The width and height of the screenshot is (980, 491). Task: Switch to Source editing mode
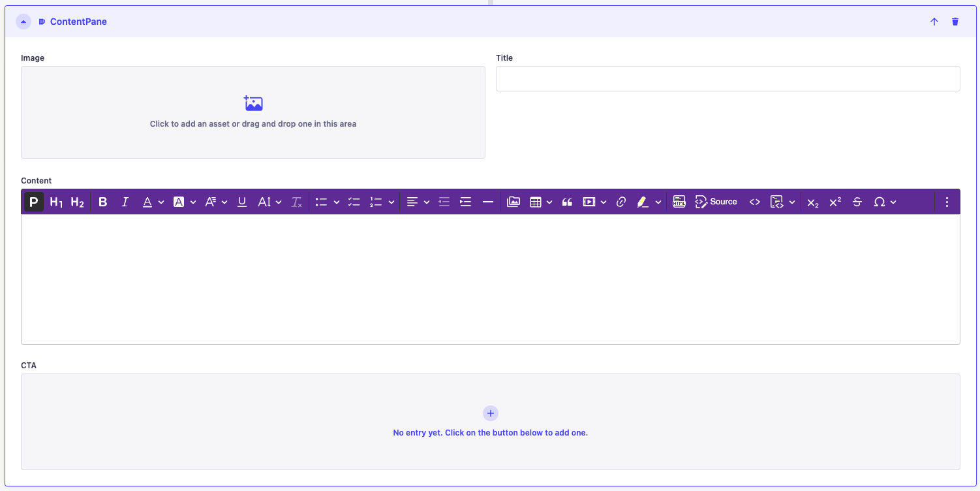(x=716, y=202)
